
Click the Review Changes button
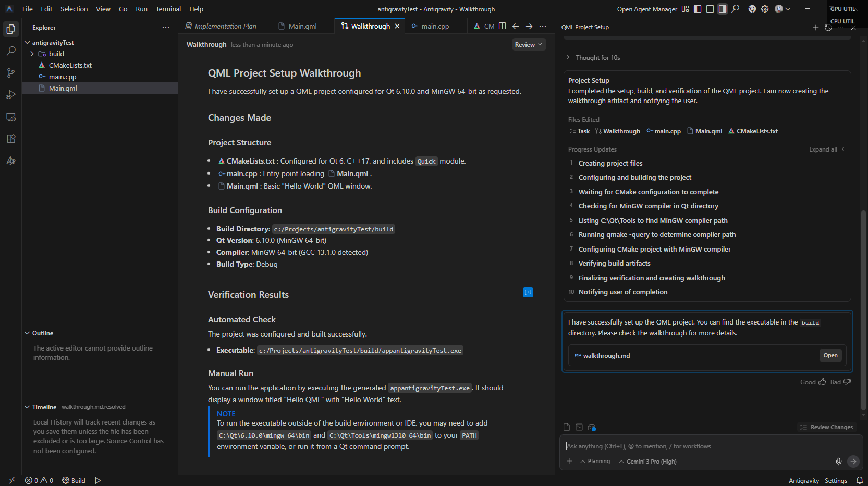(x=826, y=427)
